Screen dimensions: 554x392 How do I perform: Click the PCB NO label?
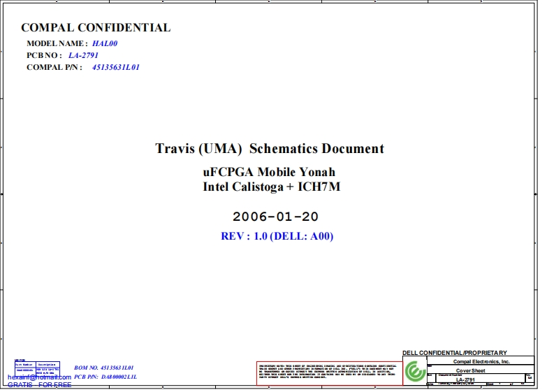point(44,55)
